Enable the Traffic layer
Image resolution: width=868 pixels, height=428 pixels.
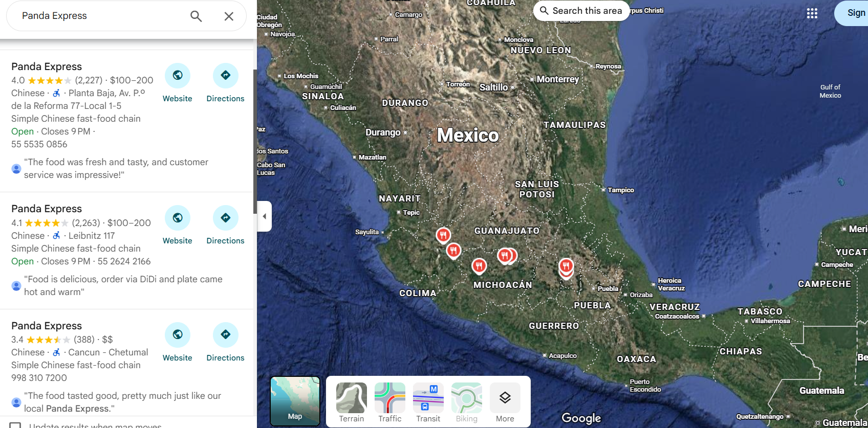click(390, 402)
